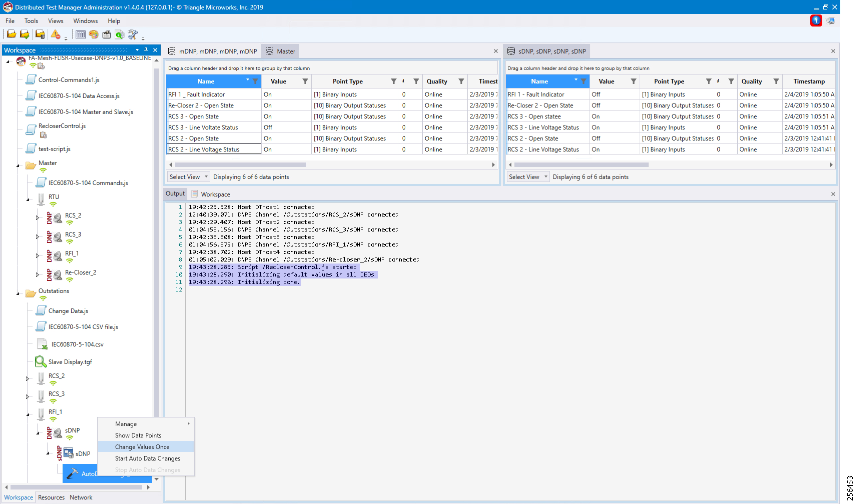The width and height of the screenshot is (855, 504).
Task: Toggle the Workspace panel auto-hide pin
Action: [146, 50]
